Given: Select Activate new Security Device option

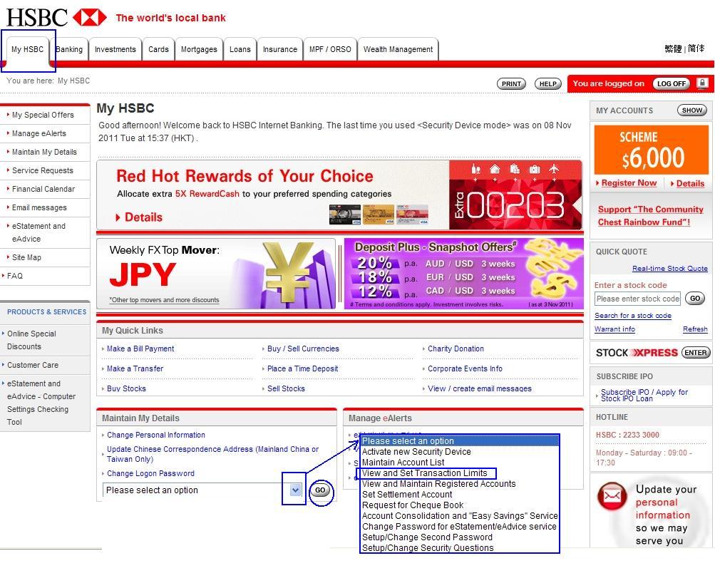Looking at the screenshot, I should coord(416,452).
